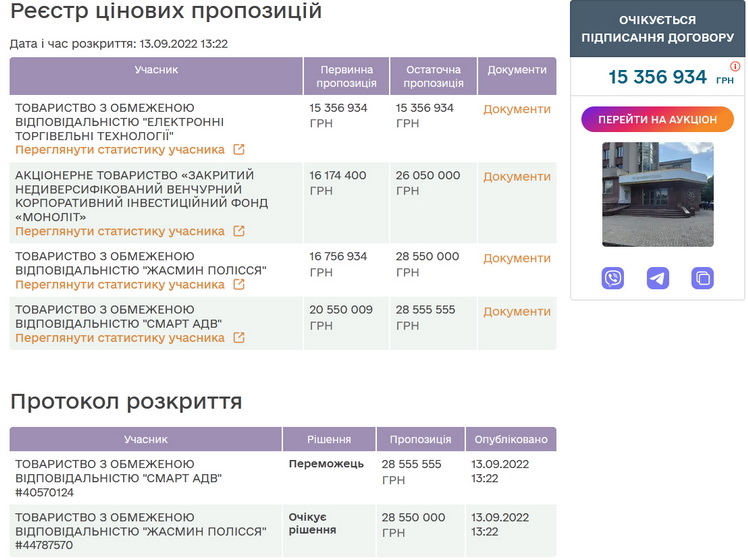
Task: Open external statistics icon for ЕЛЕКТРОННІ ТОРГІВЕЛЬНІ ТЕХНОЛОГІЇ
Action: point(239,150)
